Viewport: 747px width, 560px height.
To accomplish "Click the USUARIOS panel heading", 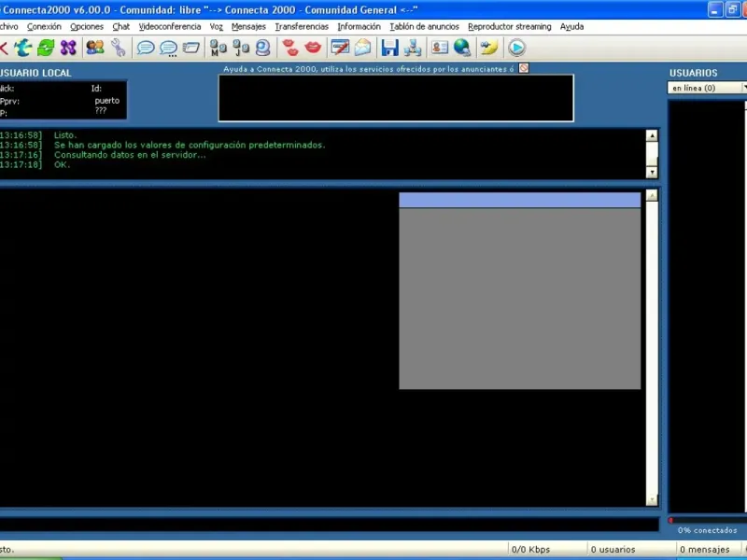I will [x=693, y=73].
